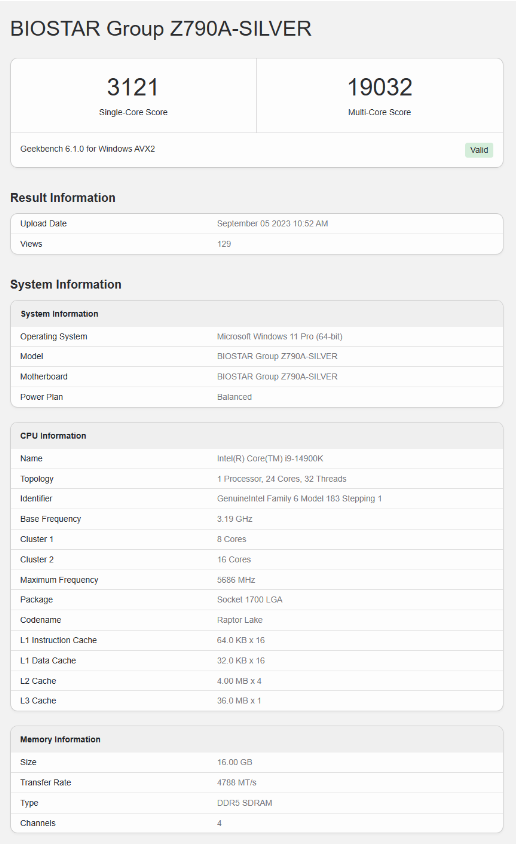Click the 16 Cores value

pos(234,560)
